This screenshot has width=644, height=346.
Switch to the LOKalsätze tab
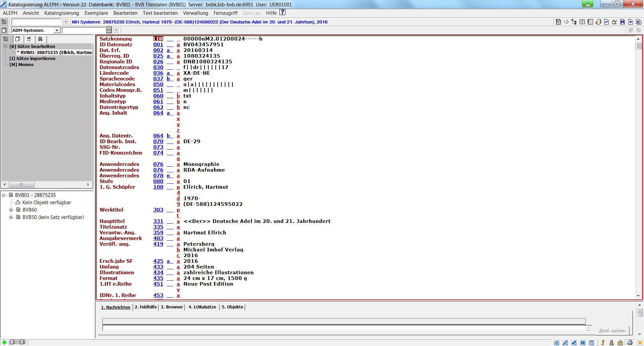(x=202, y=307)
